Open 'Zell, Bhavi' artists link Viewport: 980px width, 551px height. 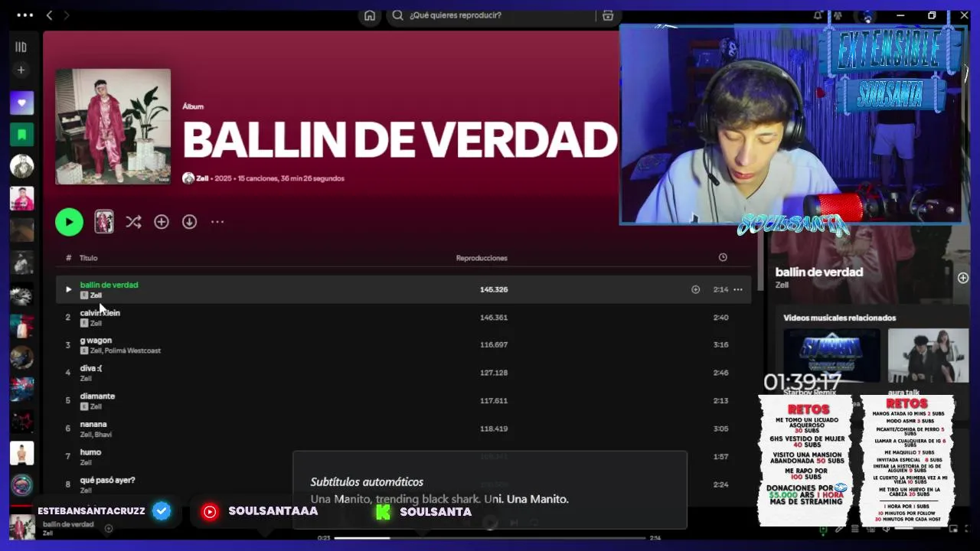[x=96, y=435]
